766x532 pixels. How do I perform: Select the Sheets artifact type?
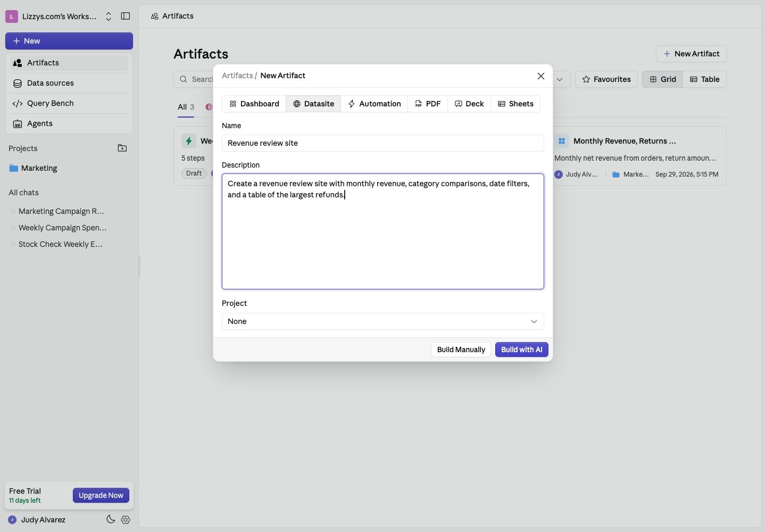(x=515, y=104)
